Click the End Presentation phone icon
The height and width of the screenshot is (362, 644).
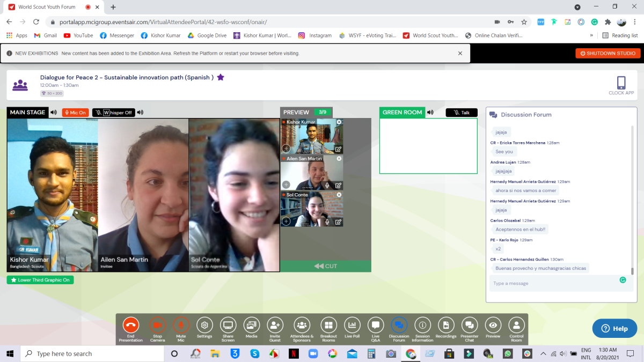point(130,325)
